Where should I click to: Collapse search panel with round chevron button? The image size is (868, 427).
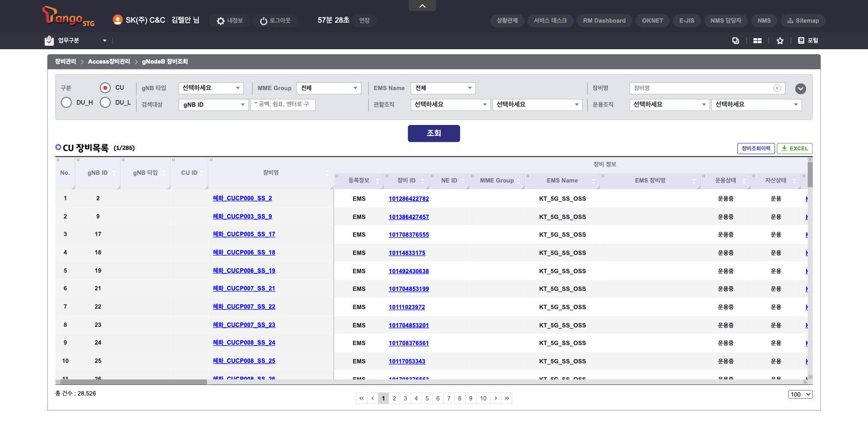click(800, 88)
